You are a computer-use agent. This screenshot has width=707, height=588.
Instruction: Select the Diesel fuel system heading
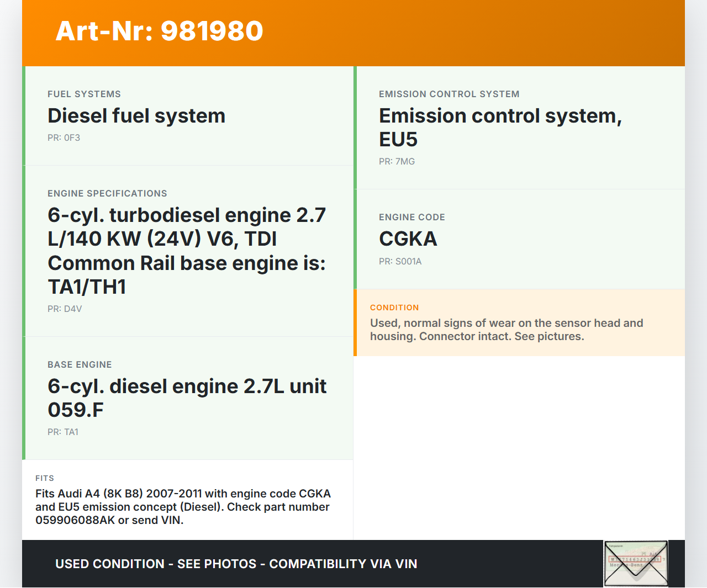pyautogui.click(x=136, y=116)
